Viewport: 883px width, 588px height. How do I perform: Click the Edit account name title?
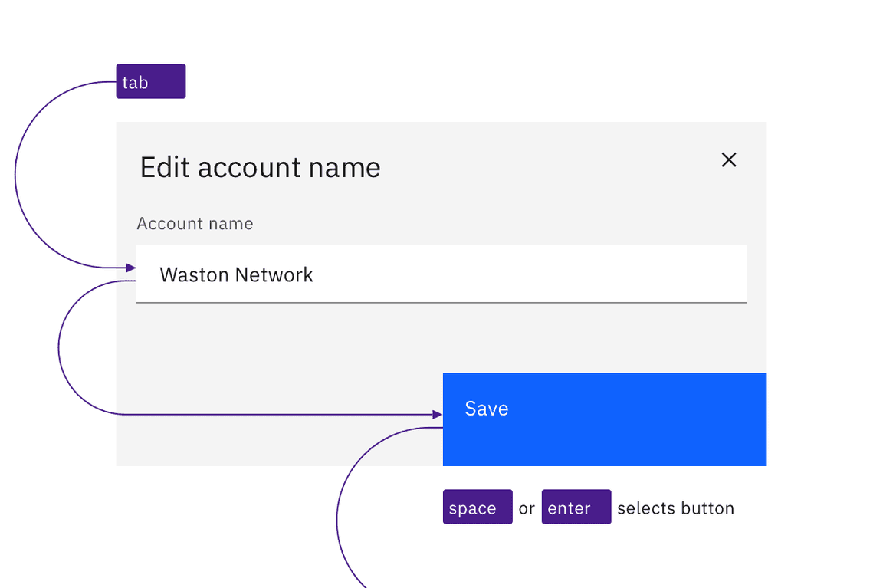[259, 167]
